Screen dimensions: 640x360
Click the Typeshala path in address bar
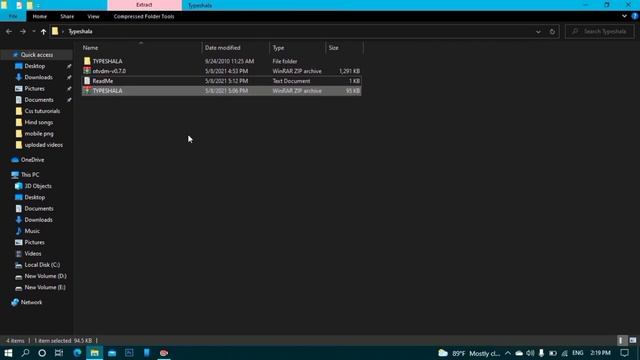[80, 31]
